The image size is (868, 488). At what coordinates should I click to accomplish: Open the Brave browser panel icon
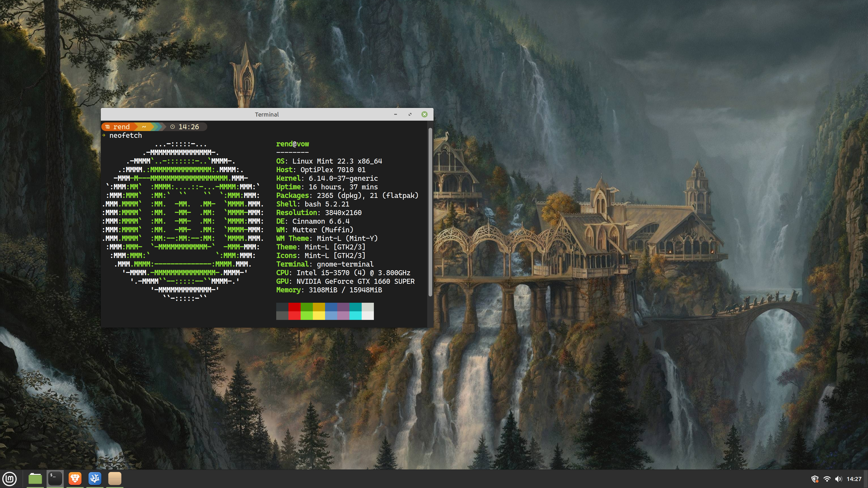(x=75, y=479)
